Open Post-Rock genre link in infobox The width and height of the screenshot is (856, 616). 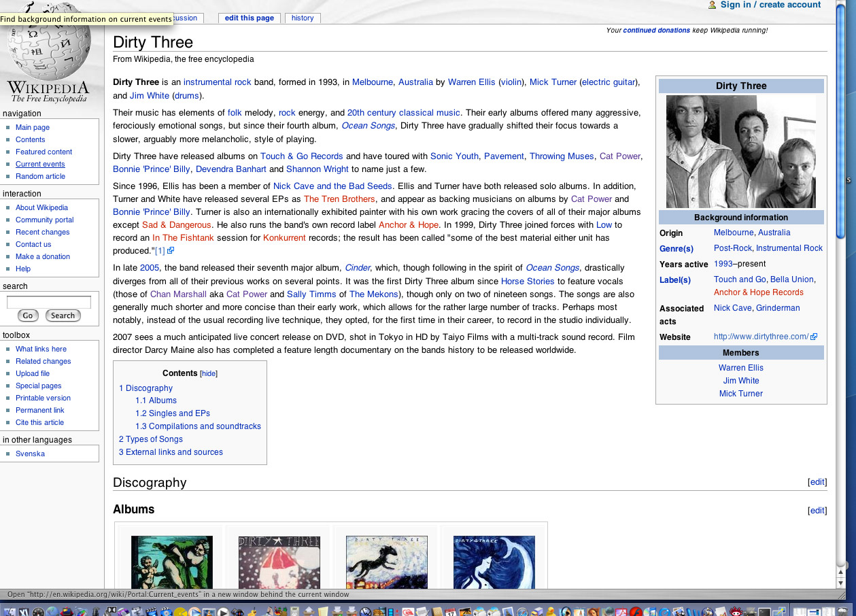[x=732, y=248]
